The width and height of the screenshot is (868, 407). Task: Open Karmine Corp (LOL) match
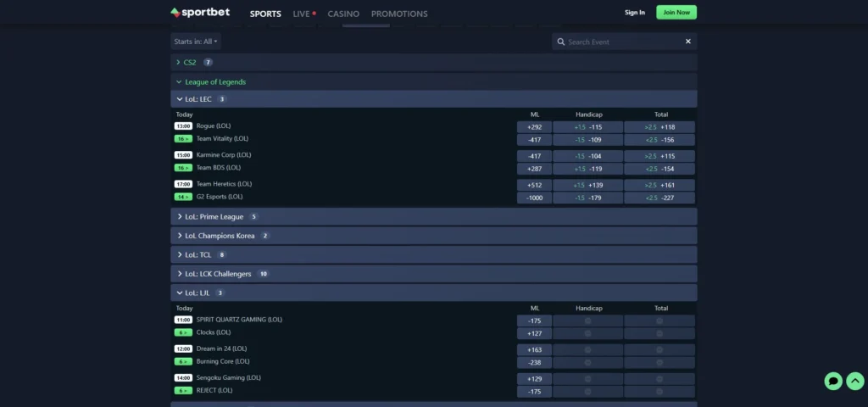click(x=224, y=155)
